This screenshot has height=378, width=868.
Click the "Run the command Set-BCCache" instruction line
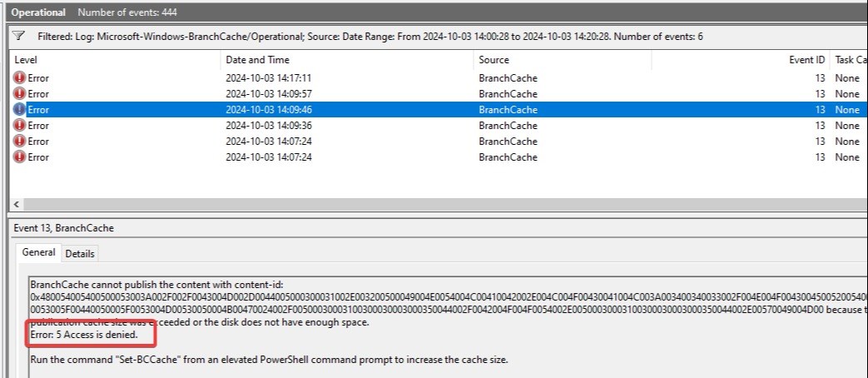[269, 359]
